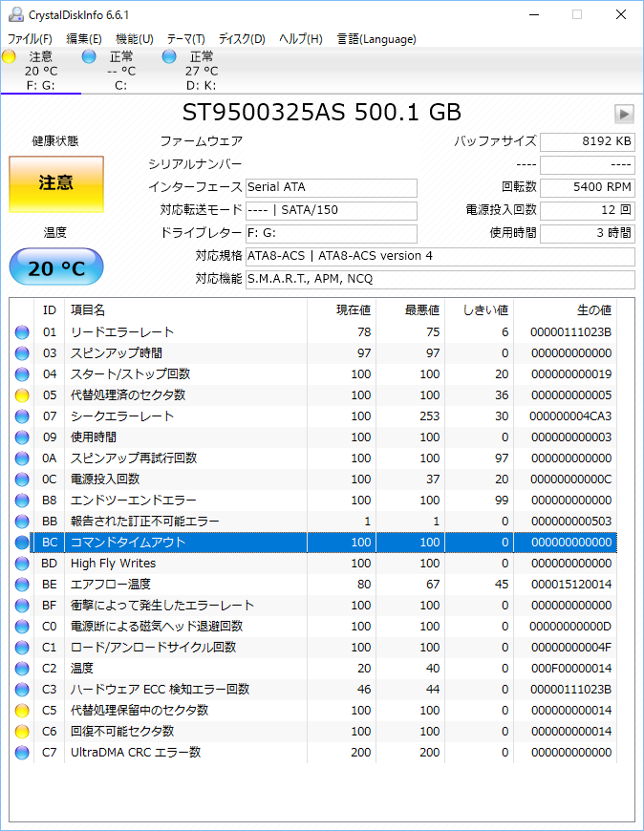Click status orb of row BF 衝撃によって発生したエラーレート
The image size is (644, 831).
22,606
